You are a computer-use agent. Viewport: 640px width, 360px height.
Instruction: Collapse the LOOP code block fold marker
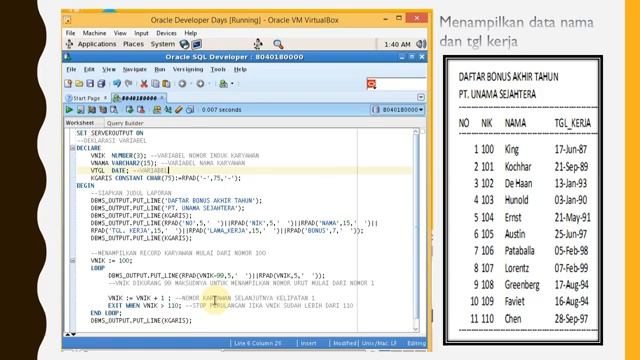(73, 260)
